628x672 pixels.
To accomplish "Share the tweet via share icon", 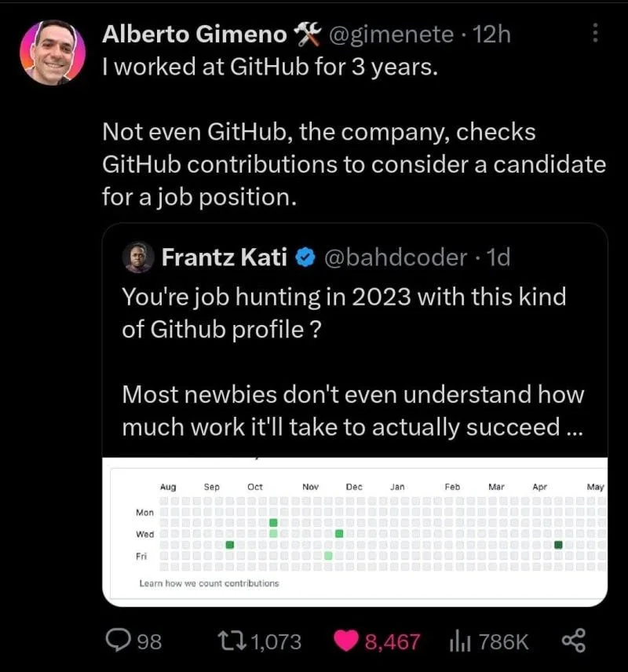I will 574,641.
